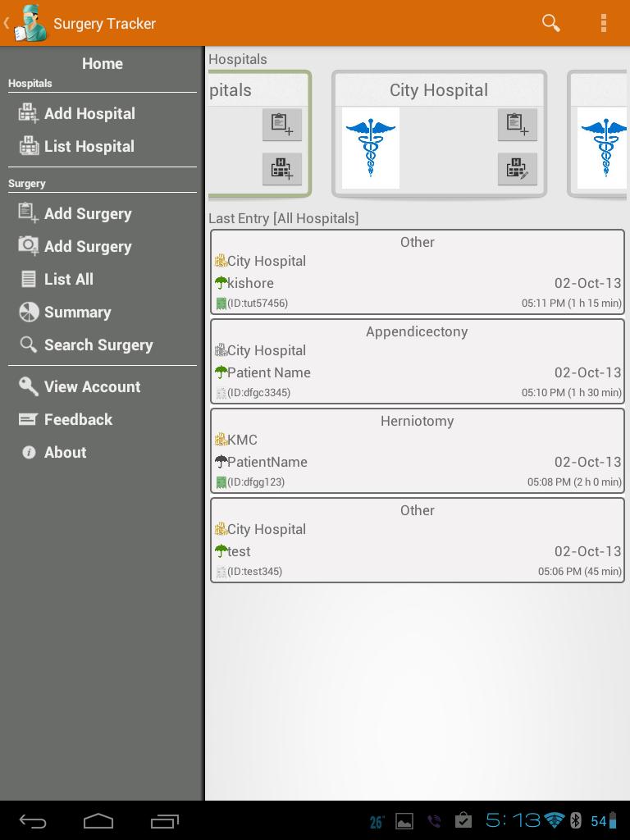Click the add hospital icon on the all-hospitals card
The width and height of the screenshot is (630, 840).
[x=282, y=169]
